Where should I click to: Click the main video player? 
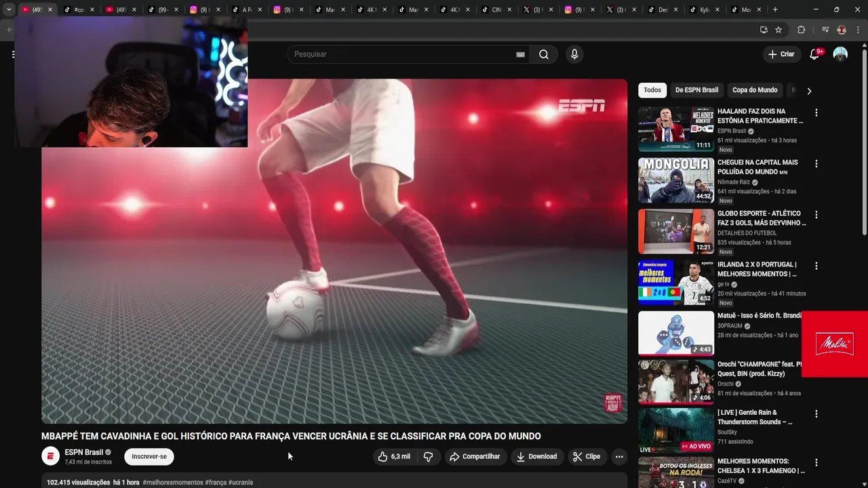coord(334,251)
